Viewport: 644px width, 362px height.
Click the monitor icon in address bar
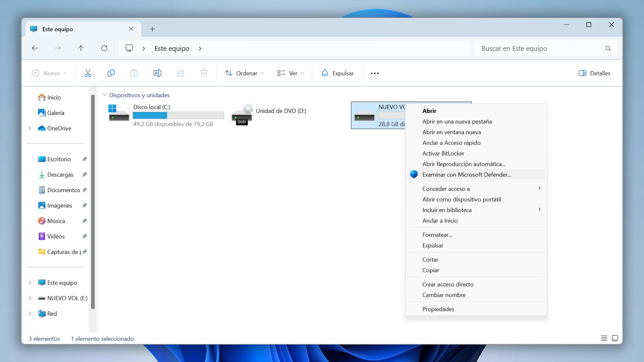click(x=129, y=48)
